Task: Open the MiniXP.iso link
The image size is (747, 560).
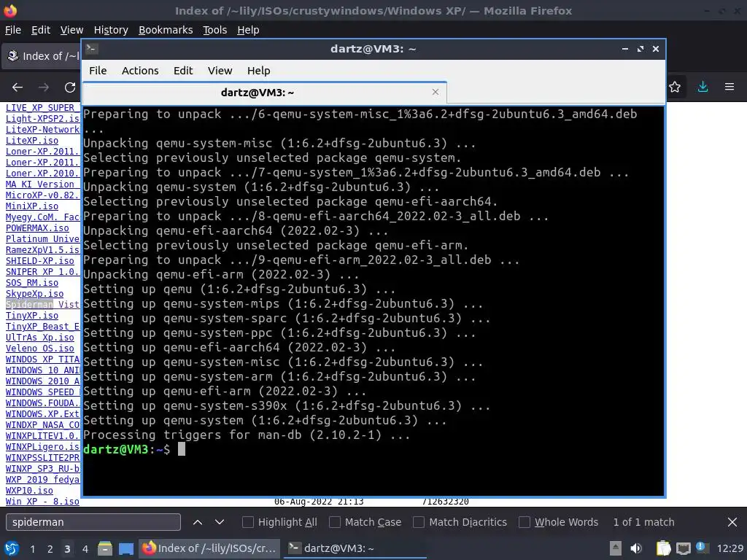Action: [32, 206]
